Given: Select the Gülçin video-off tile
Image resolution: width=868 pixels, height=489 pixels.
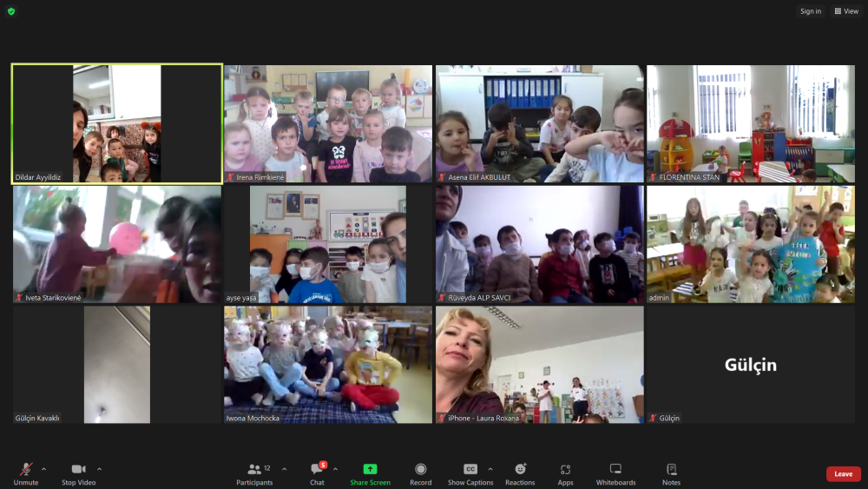Looking at the screenshot, I should 751,365.
